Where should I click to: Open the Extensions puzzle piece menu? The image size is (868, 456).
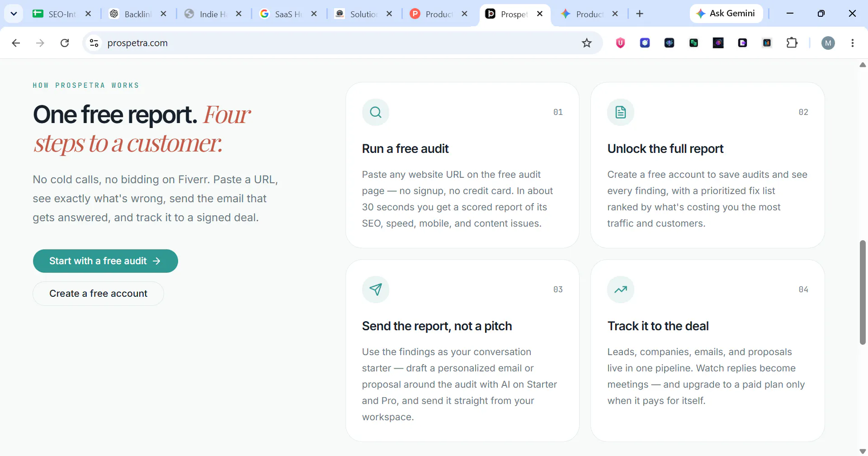coord(792,43)
